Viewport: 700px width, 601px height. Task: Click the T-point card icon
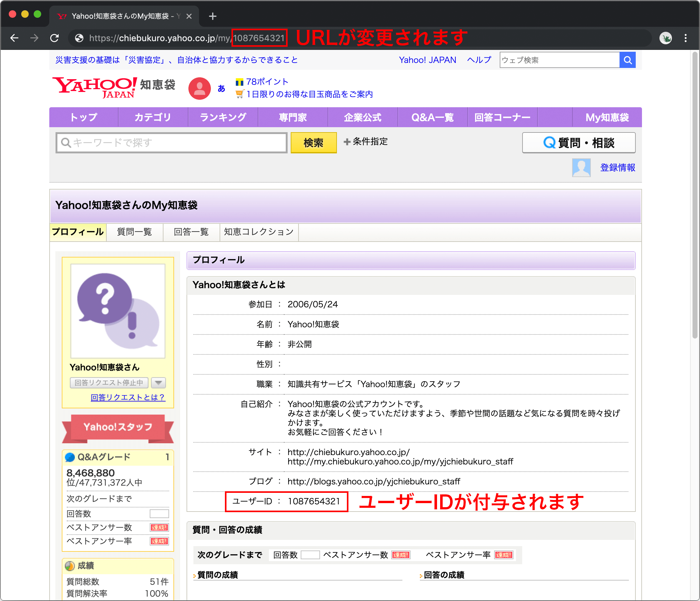click(x=239, y=82)
